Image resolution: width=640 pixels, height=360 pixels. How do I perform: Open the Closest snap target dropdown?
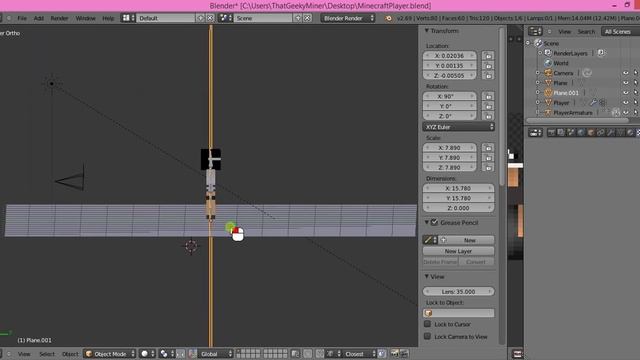point(359,354)
